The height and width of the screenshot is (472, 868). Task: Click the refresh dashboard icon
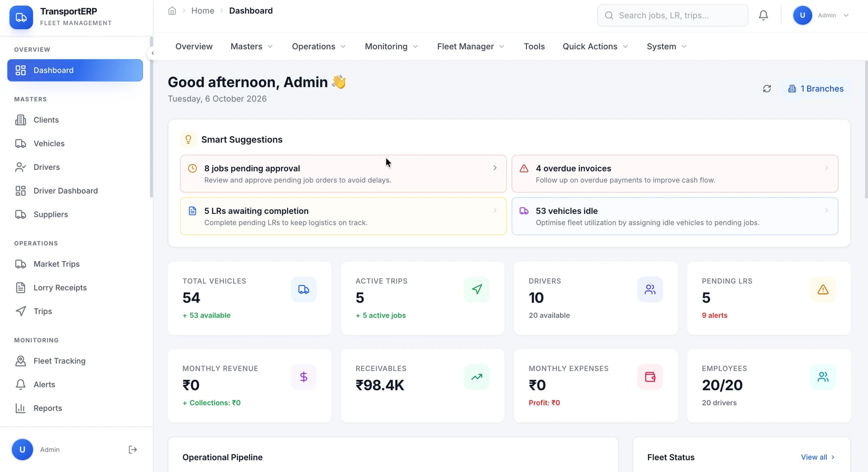767,89
